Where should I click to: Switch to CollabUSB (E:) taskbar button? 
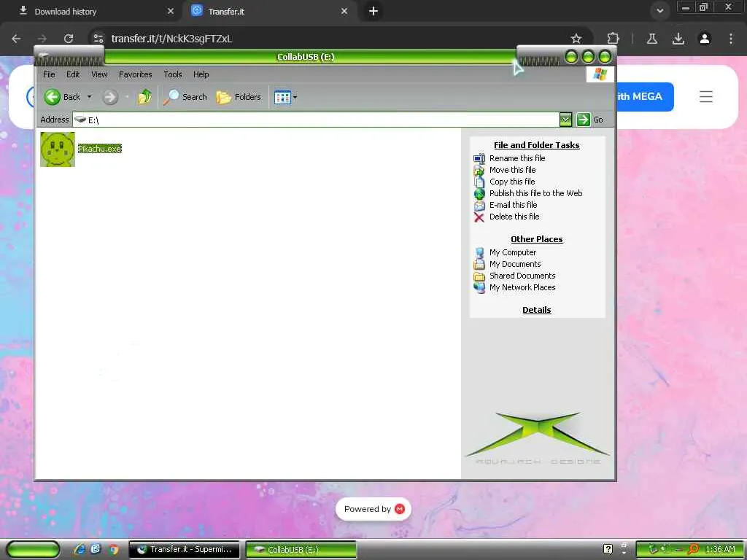click(x=301, y=550)
